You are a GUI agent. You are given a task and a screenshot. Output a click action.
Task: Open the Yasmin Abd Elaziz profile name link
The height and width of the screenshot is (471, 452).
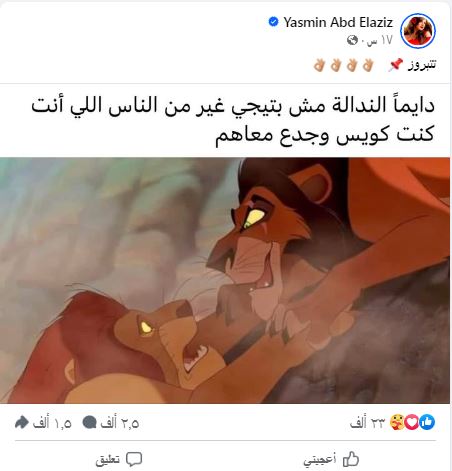tap(338, 22)
